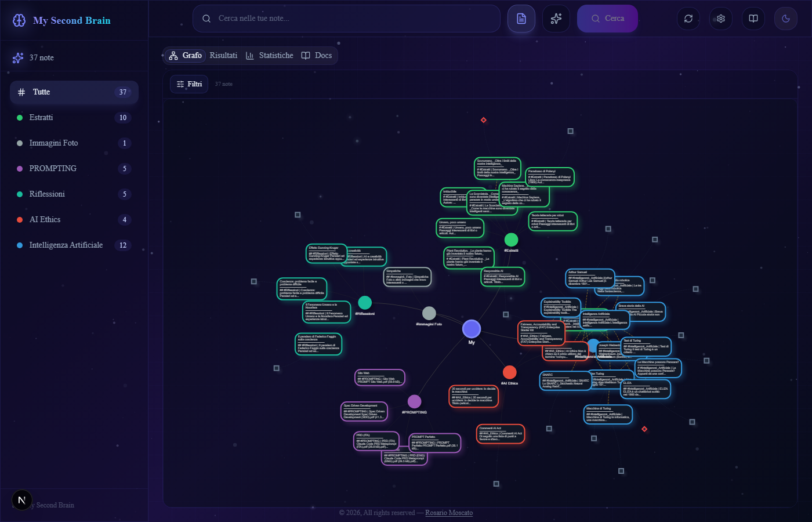Filter by Intelligenza Artificiale category
This screenshot has width=812, height=522.
(74, 245)
